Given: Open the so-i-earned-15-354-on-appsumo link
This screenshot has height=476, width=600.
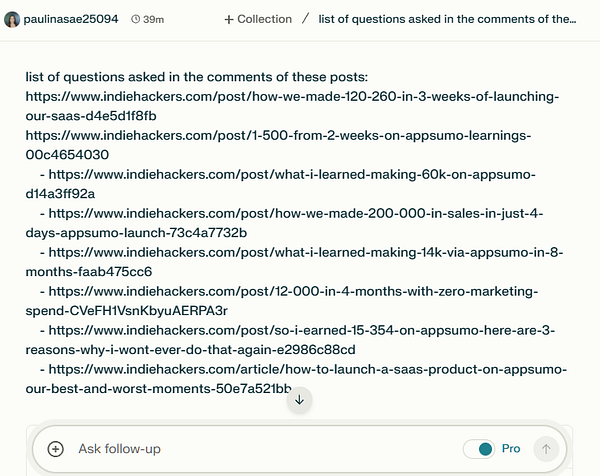Looking at the screenshot, I should (300, 330).
